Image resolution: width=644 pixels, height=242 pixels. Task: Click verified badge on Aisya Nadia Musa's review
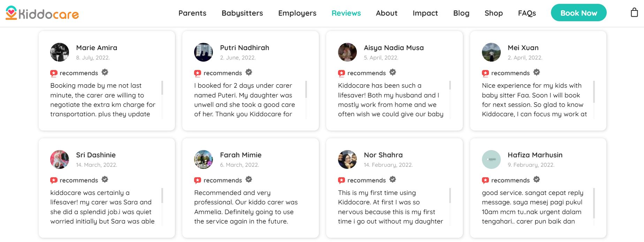tap(393, 72)
